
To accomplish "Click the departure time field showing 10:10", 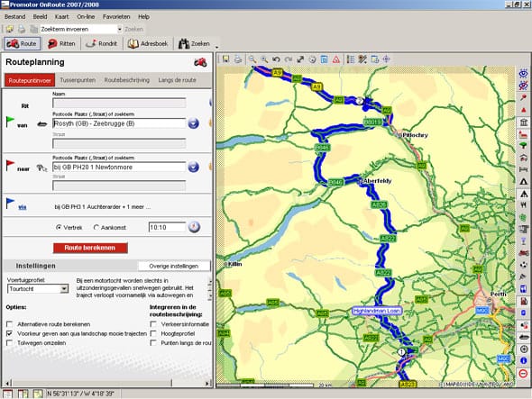I will (167, 227).
